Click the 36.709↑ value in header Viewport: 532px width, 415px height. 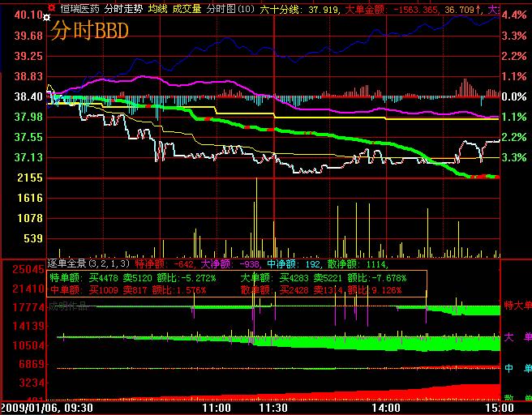click(x=463, y=9)
